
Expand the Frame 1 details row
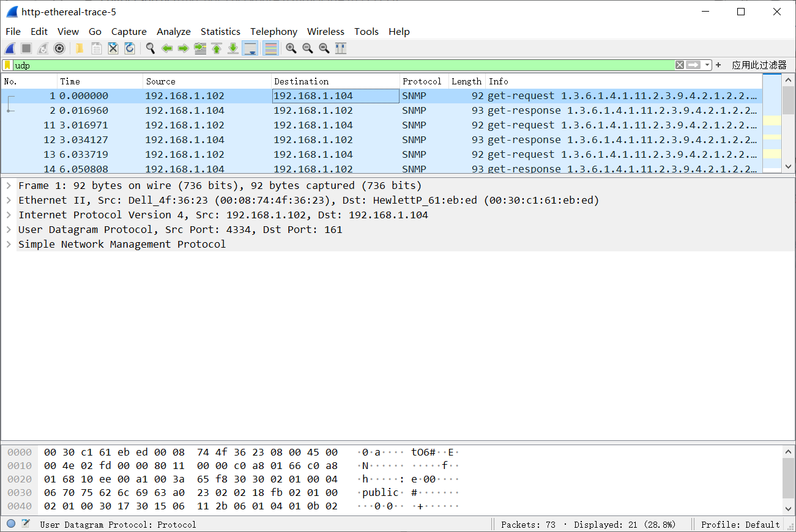[9, 185]
